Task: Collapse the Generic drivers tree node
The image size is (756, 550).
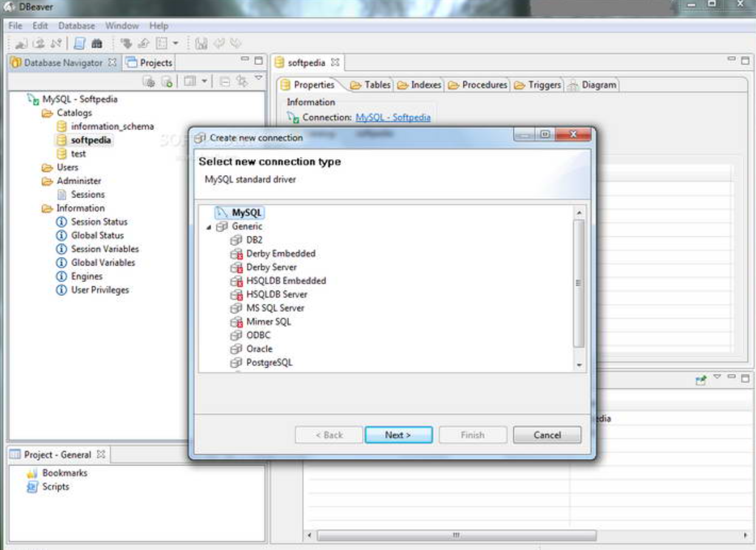Action: click(209, 227)
